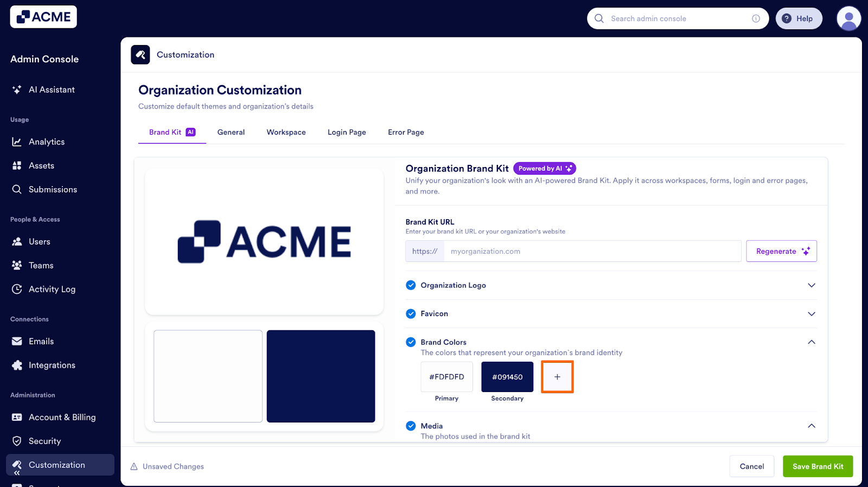Screen dimensions: 868x487
Task: Click the search info icon
Action: 756,18
